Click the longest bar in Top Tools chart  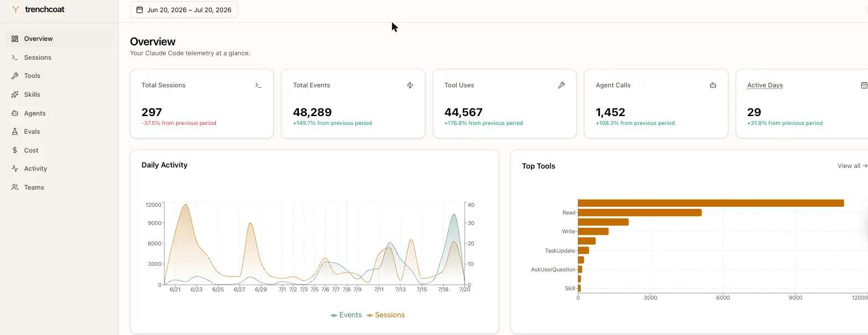tap(711, 203)
